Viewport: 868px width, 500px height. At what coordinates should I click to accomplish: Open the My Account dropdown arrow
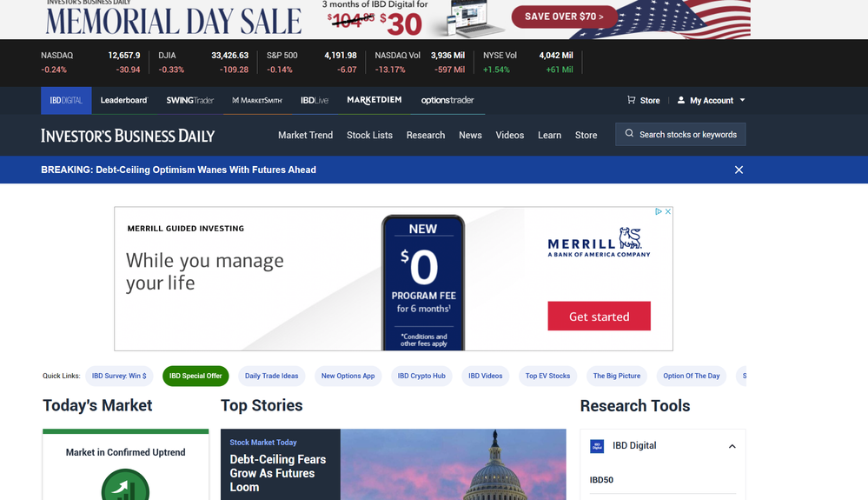coord(742,100)
